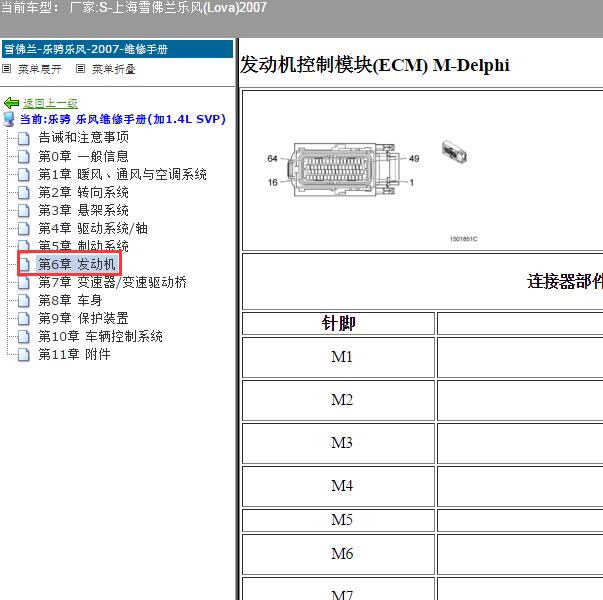Click page icon beside 第8章 车身

[x=24, y=300]
